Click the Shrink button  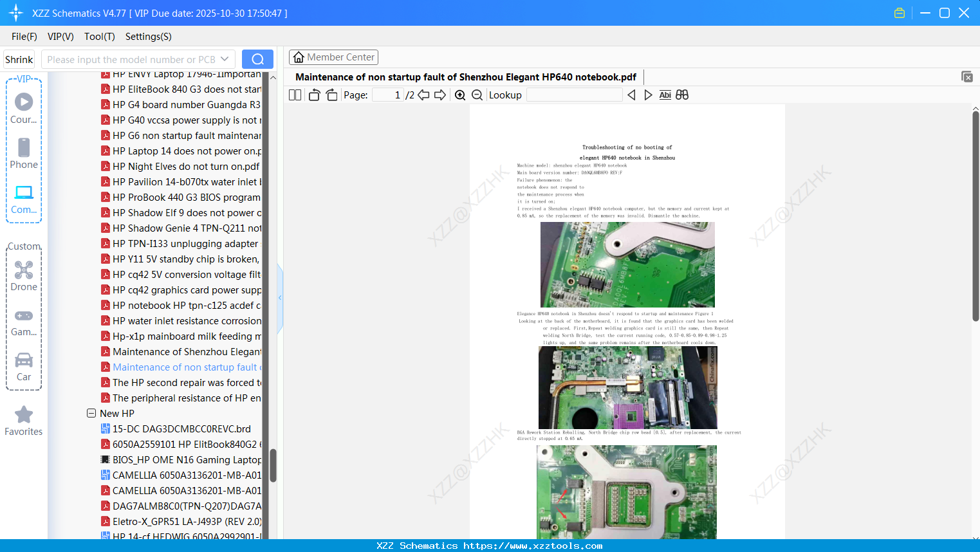(19, 59)
